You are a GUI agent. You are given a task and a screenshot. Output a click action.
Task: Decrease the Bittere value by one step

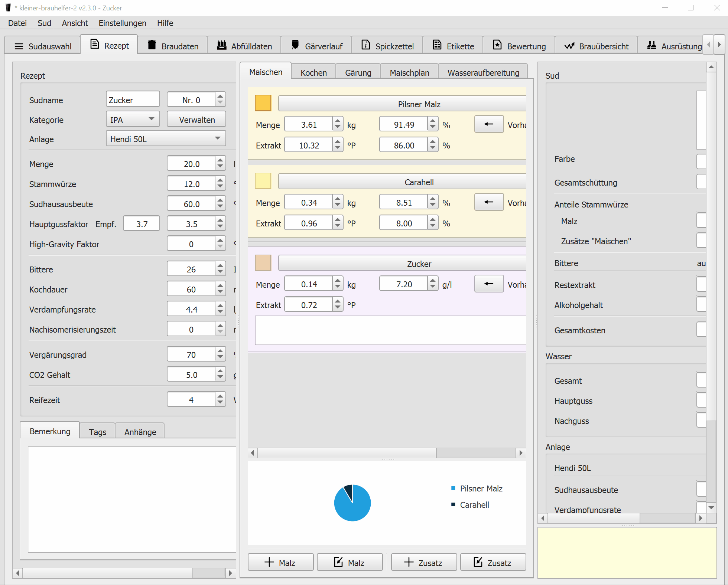tap(220, 272)
